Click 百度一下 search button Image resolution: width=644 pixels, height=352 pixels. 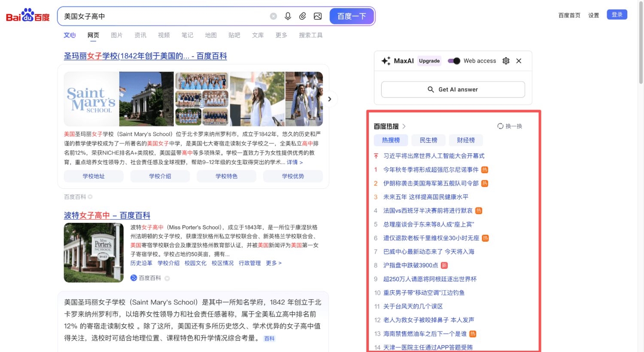click(352, 16)
